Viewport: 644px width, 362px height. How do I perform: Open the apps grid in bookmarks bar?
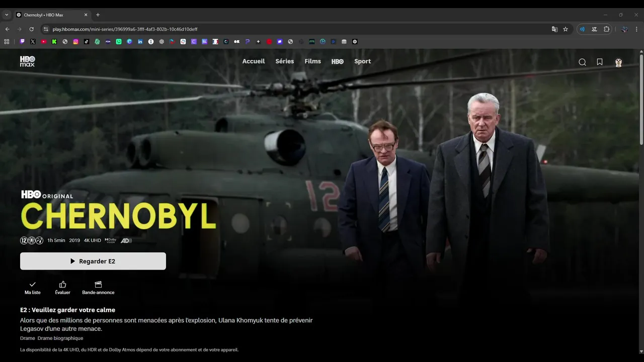7,42
